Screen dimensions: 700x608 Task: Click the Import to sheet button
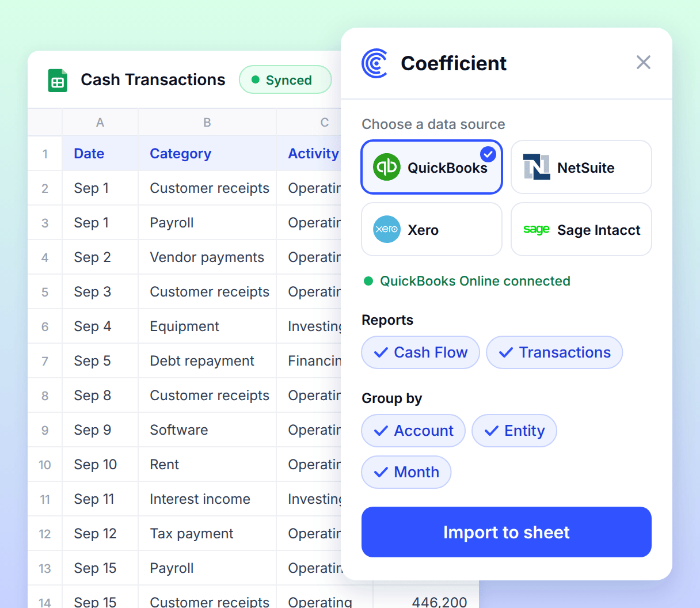pyautogui.click(x=507, y=532)
